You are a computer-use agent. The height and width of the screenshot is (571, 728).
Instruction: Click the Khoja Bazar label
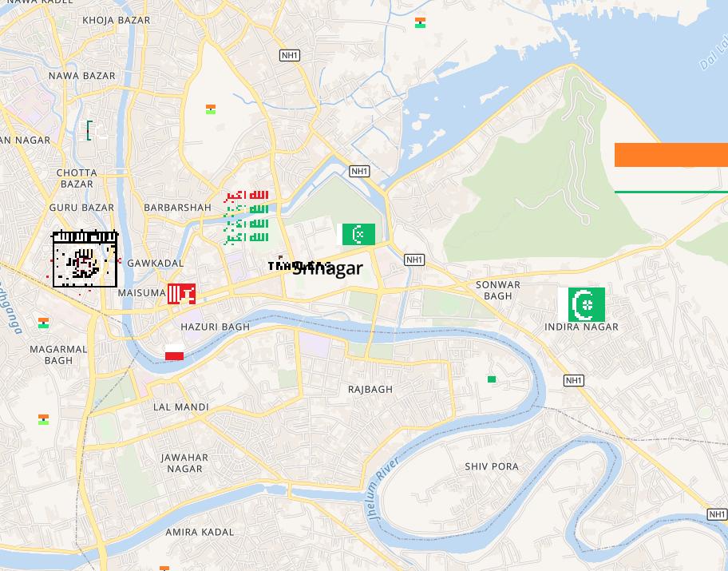click(116, 21)
